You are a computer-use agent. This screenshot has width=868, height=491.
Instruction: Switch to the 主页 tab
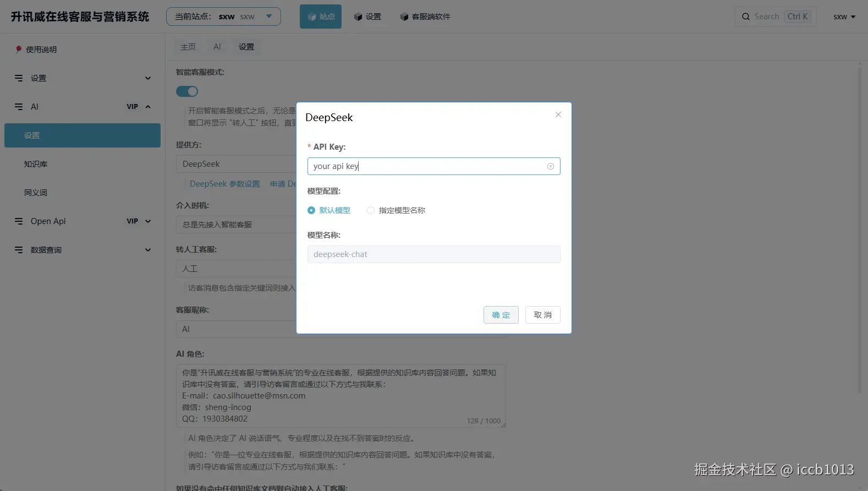click(188, 47)
